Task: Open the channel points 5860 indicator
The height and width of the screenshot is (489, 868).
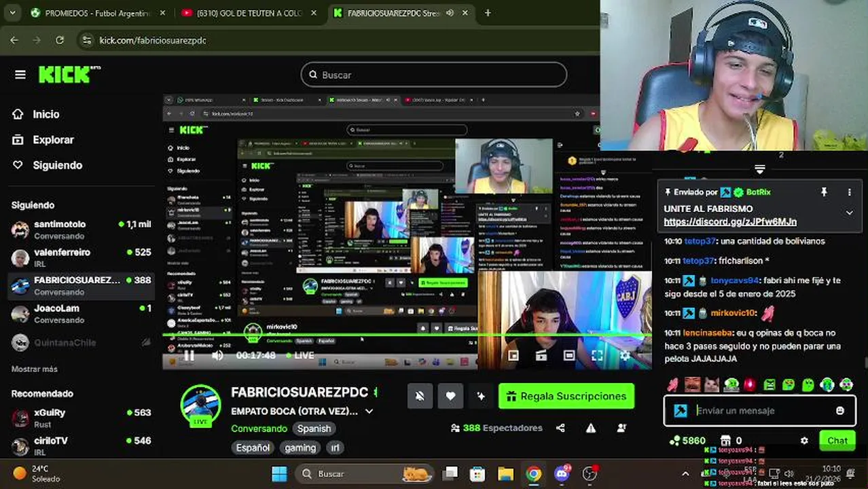Action: tap(687, 441)
